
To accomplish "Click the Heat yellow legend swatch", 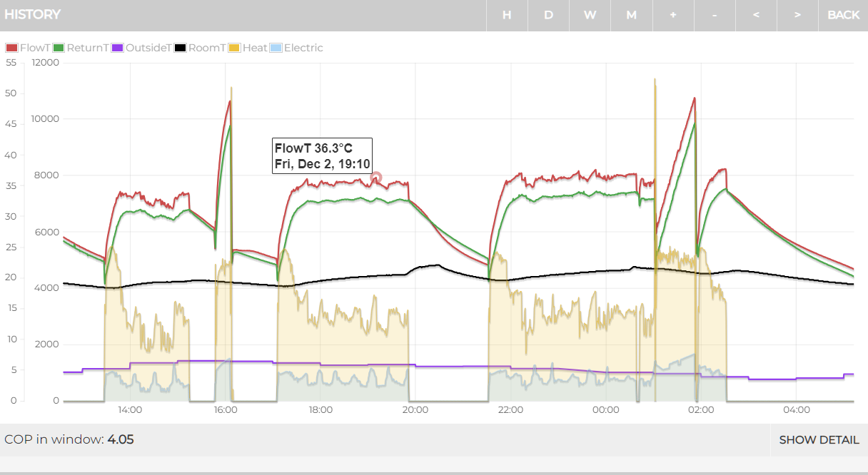I will click(x=234, y=48).
